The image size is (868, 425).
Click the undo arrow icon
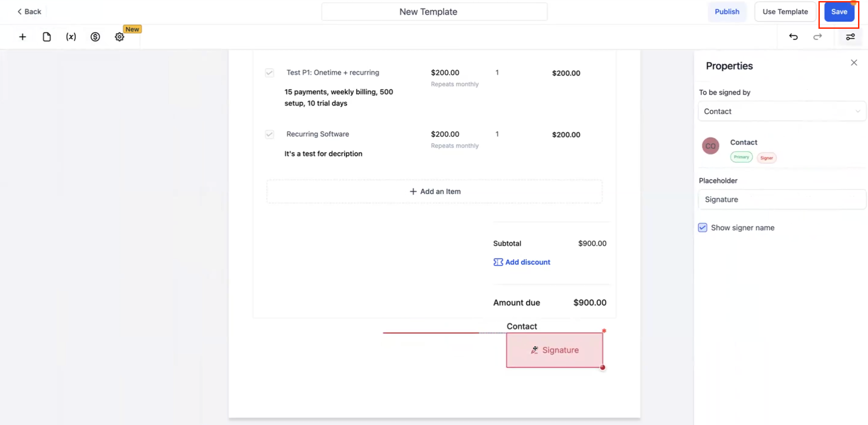(x=793, y=37)
